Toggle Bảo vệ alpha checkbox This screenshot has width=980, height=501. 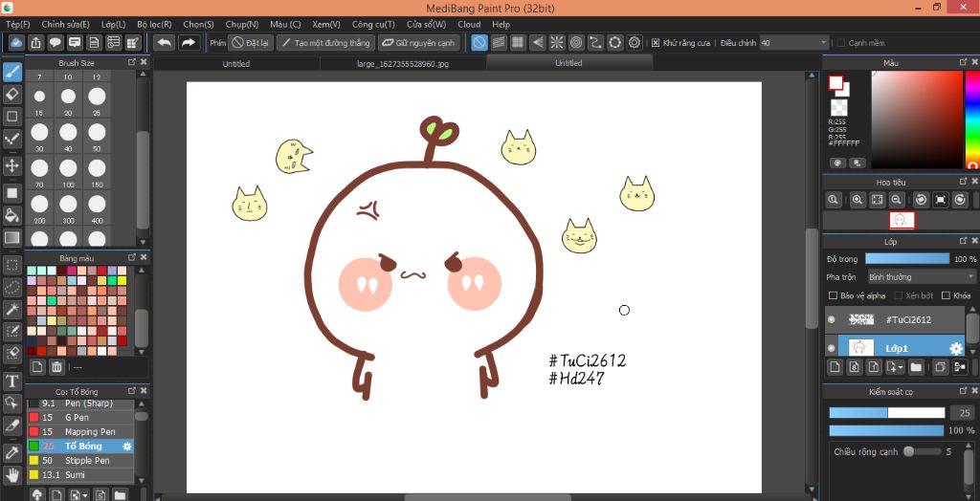point(833,295)
